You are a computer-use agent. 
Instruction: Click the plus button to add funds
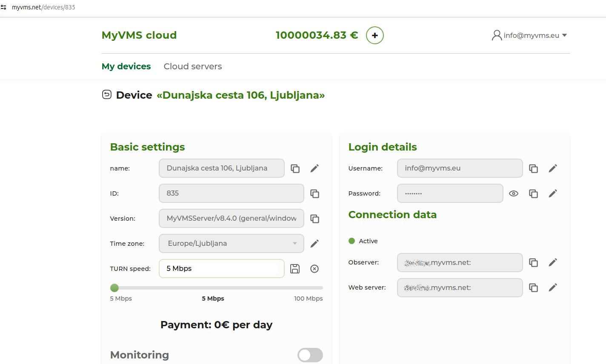tap(374, 35)
